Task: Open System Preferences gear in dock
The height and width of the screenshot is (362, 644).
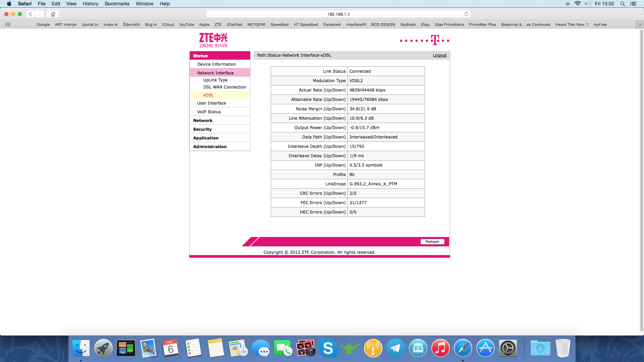Action: 508,349
